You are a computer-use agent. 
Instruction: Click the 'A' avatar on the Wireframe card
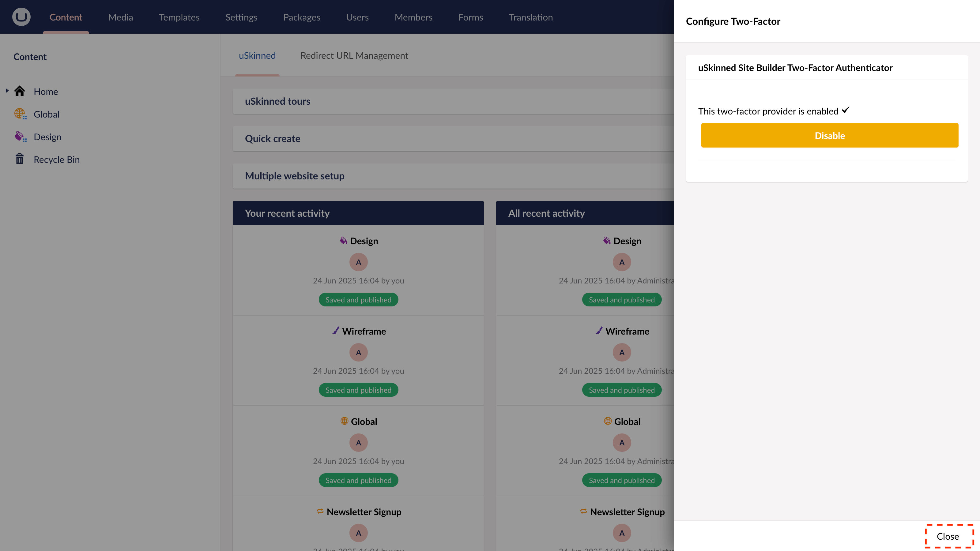358,352
